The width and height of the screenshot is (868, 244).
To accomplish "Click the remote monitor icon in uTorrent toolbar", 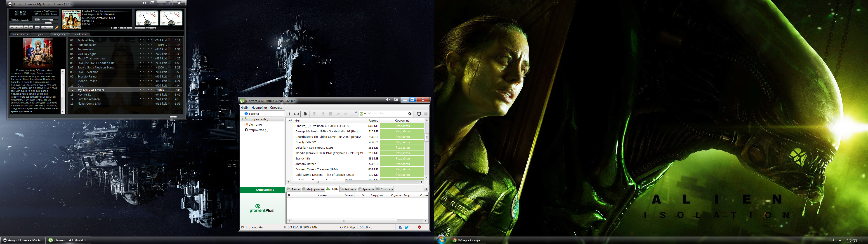I will click(419, 114).
